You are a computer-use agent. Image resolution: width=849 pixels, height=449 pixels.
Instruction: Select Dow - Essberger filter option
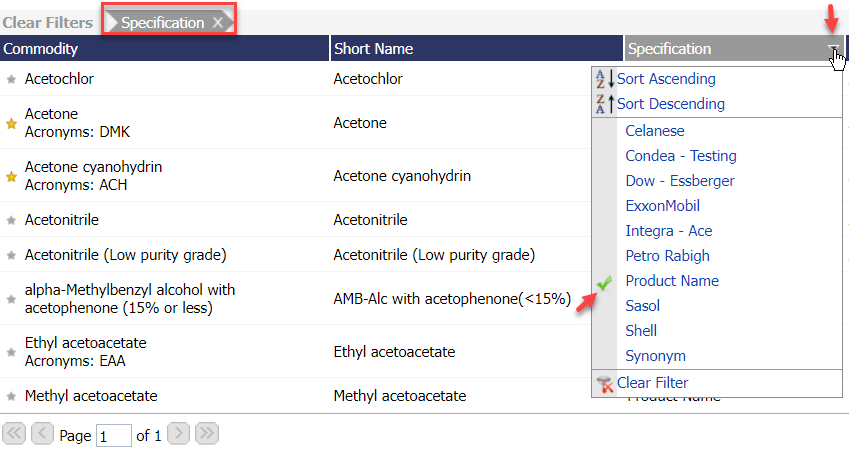[x=680, y=181]
